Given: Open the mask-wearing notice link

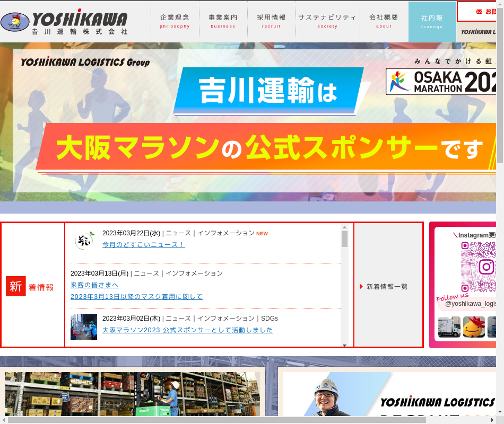Looking at the screenshot, I should pyautogui.click(x=136, y=296).
